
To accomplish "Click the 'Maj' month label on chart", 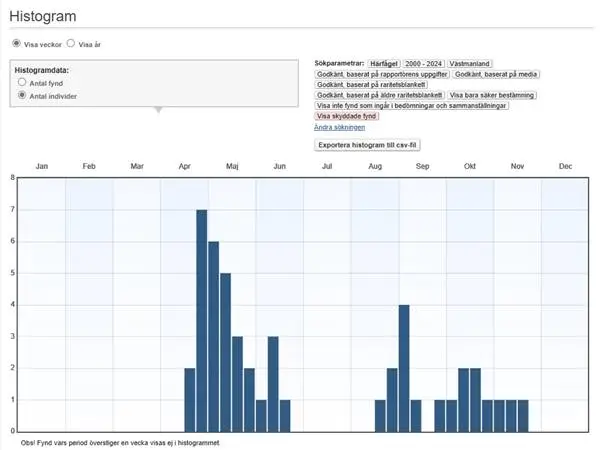I will tap(232, 166).
